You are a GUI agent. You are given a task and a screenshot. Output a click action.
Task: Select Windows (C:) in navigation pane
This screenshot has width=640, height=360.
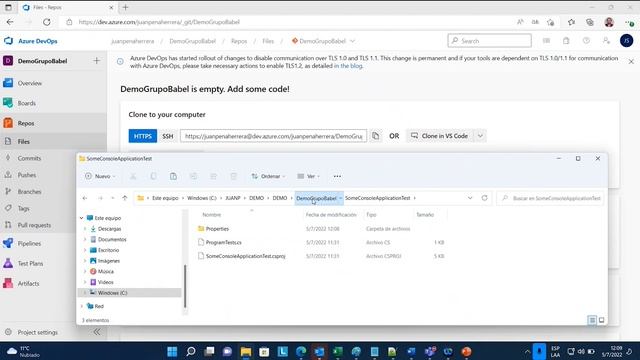(x=112, y=293)
